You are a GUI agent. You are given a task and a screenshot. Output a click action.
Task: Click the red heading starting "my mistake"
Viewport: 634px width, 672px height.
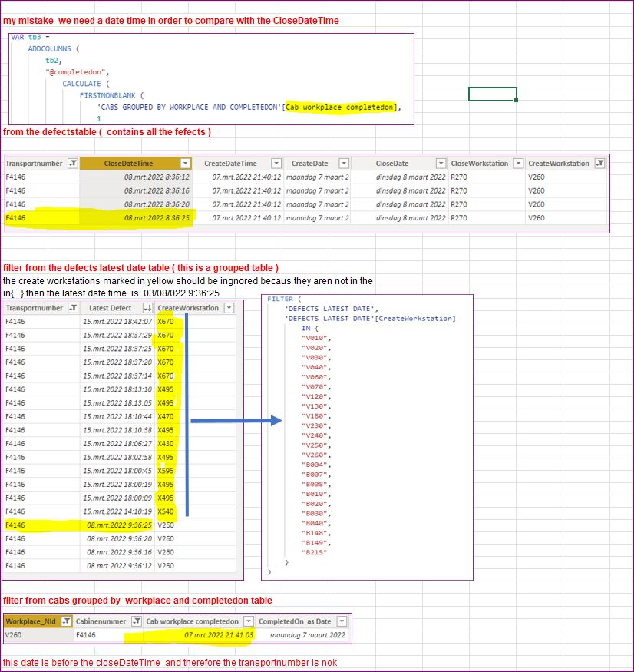[170, 21]
